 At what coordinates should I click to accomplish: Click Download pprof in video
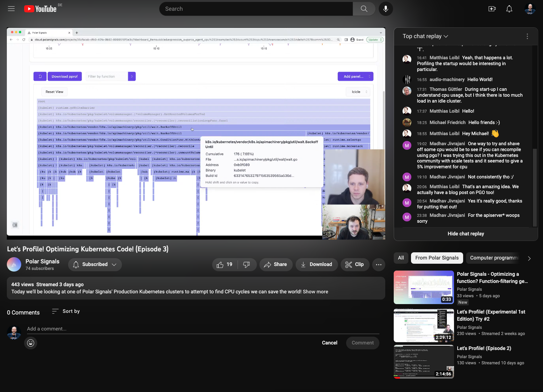click(65, 77)
